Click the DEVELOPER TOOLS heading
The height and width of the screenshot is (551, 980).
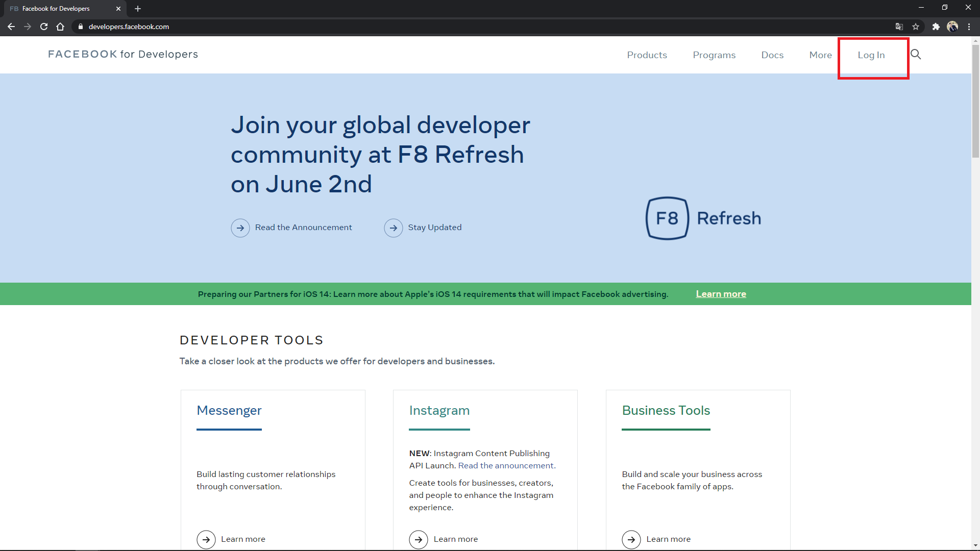point(252,340)
